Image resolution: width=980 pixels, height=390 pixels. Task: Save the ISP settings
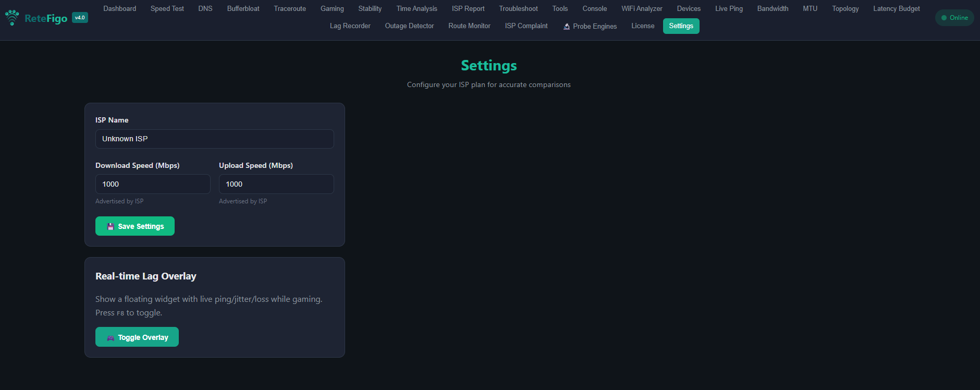point(135,226)
